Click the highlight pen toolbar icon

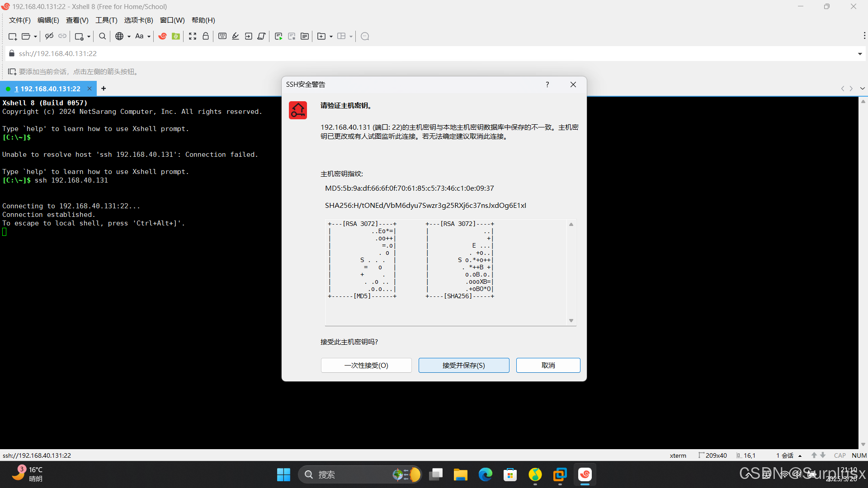pos(236,36)
